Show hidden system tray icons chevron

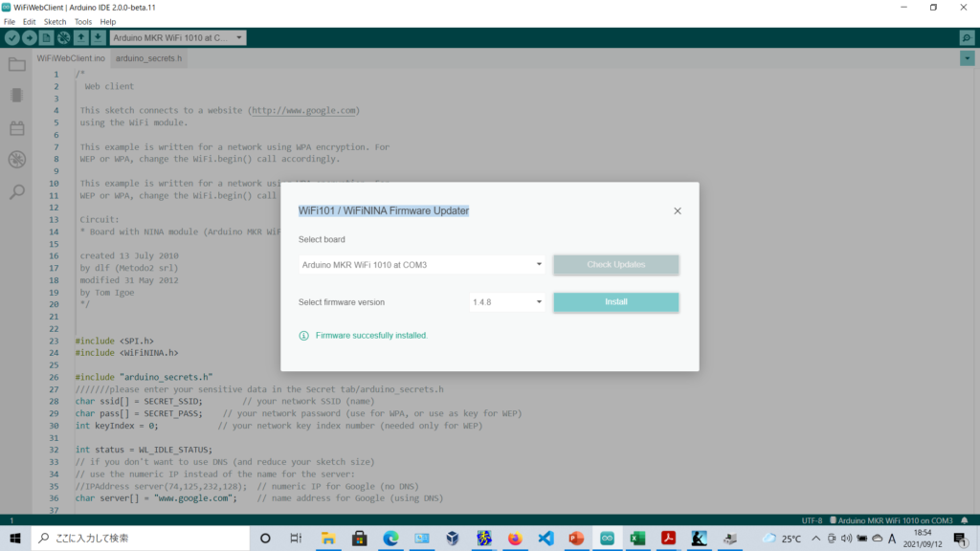click(x=816, y=538)
